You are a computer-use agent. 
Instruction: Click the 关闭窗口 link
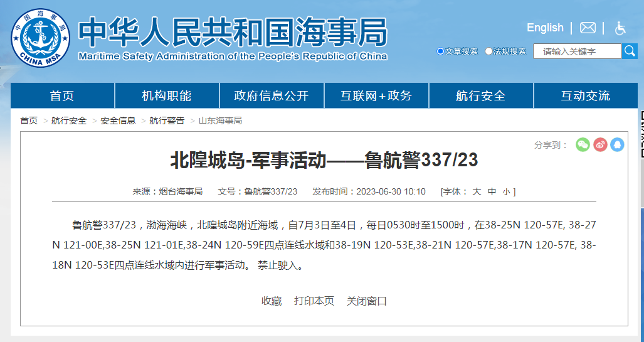coord(367,301)
